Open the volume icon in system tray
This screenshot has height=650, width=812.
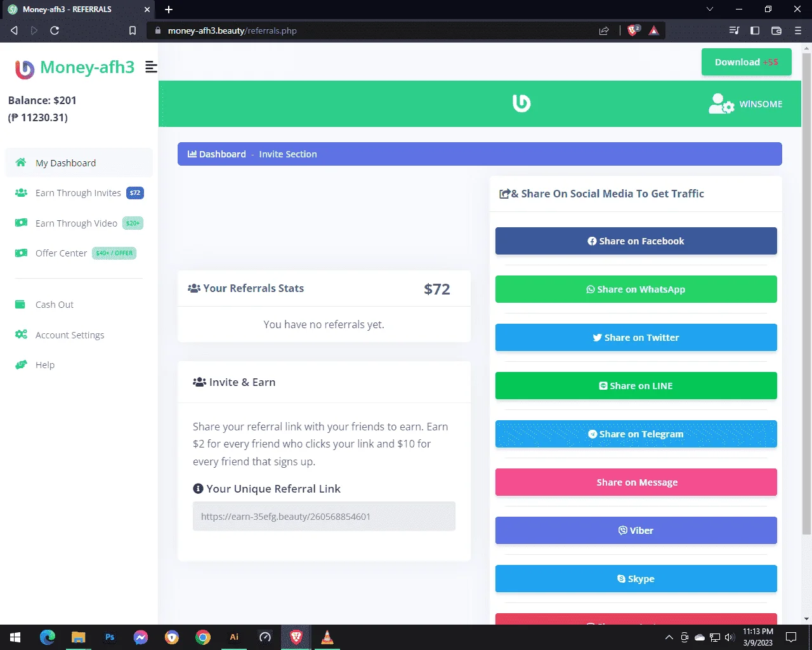730,637
